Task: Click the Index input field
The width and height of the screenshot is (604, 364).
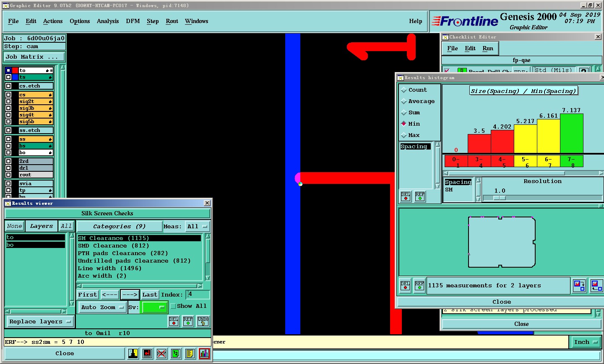Action: click(198, 294)
